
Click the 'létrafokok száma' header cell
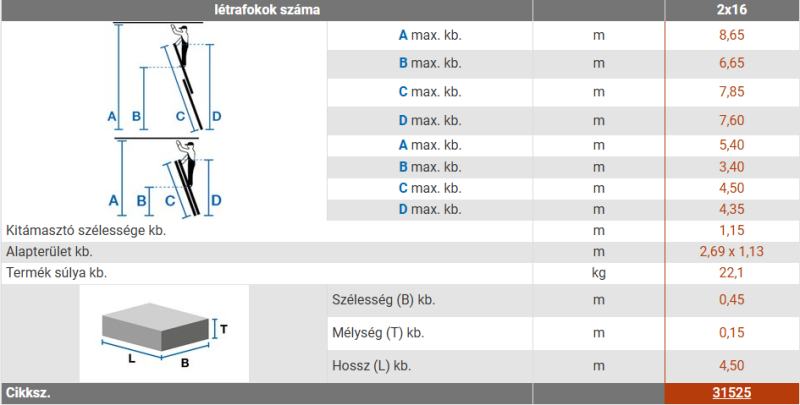coord(266,10)
